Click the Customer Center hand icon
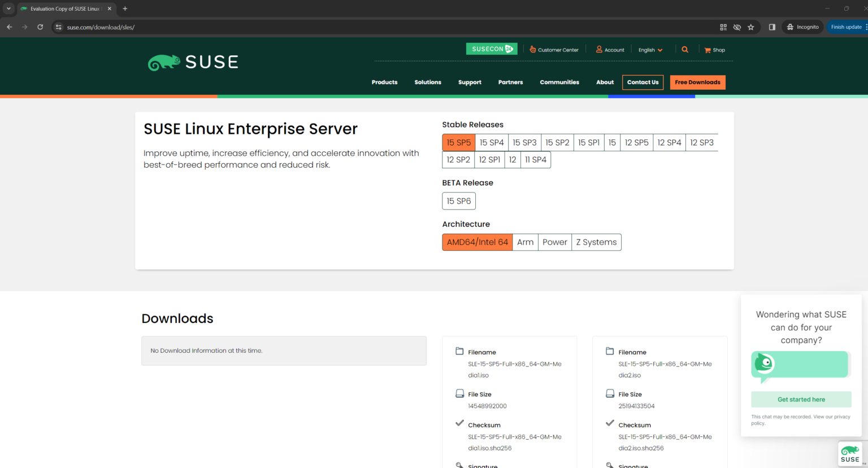 532,50
